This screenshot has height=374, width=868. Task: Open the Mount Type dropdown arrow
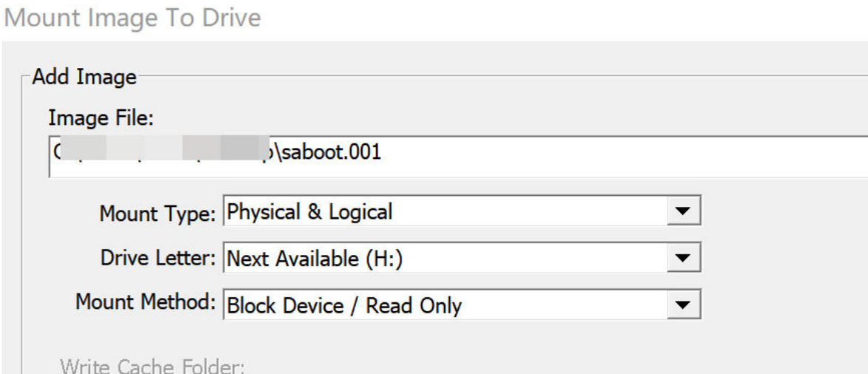tap(684, 211)
